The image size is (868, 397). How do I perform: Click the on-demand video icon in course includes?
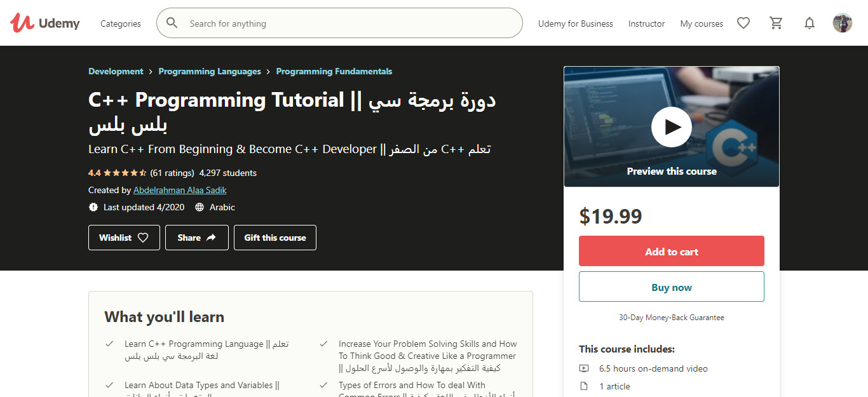pos(584,368)
